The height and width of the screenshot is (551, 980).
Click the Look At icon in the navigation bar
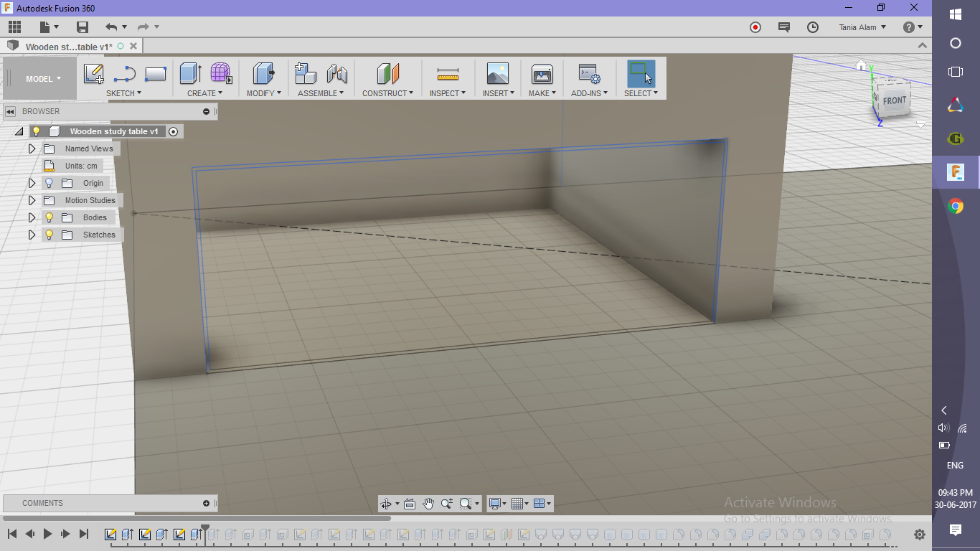pyautogui.click(x=410, y=504)
